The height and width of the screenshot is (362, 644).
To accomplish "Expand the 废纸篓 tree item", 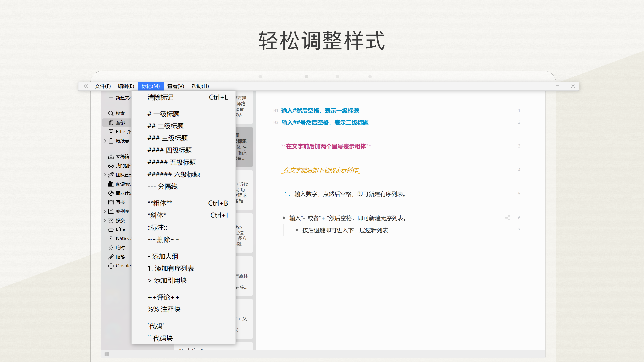I will (105, 141).
